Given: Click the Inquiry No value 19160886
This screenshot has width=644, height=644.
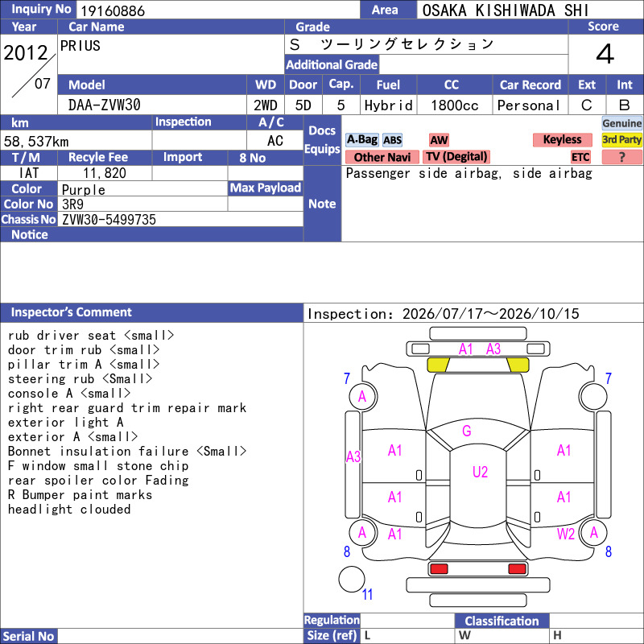Looking at the screenshot, I should 113,10.
